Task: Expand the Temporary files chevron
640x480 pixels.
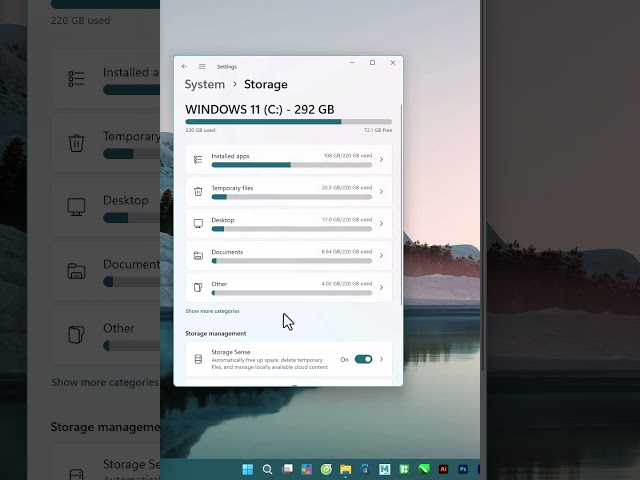Action: 381,191
